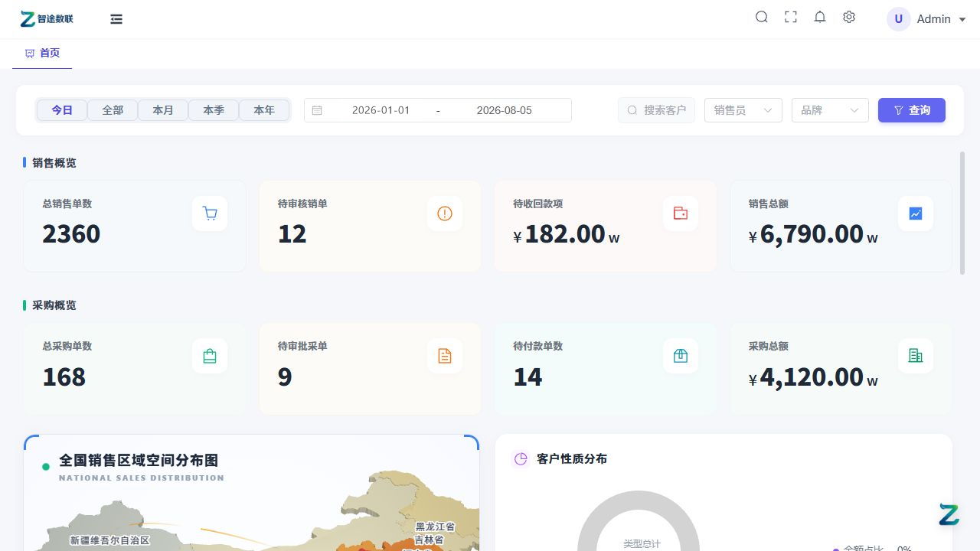Edit end date 2026-08-05
This screenshot has width=980, height=551.
[x=504, y=110]
